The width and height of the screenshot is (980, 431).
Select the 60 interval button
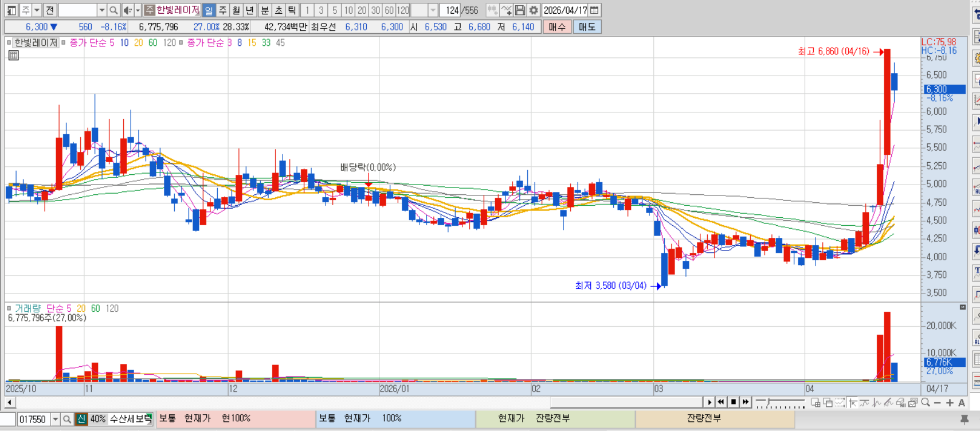(389, 10)
